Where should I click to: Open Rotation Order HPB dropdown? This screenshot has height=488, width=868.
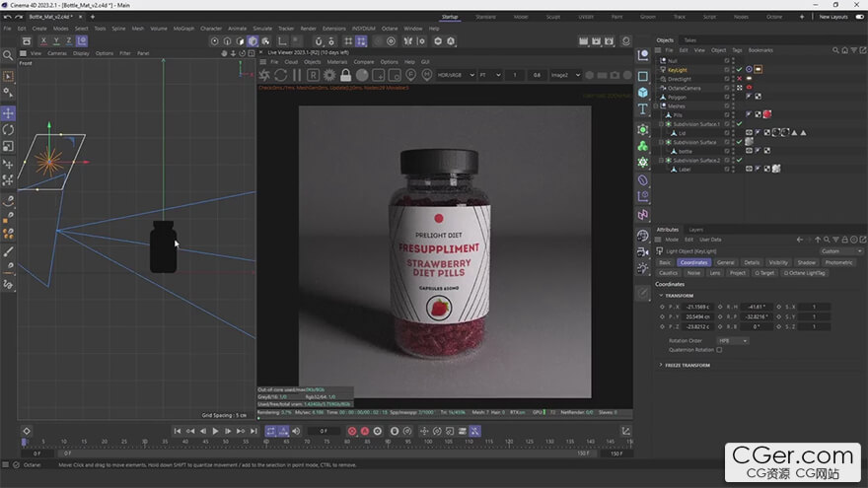tap(732, 341)
